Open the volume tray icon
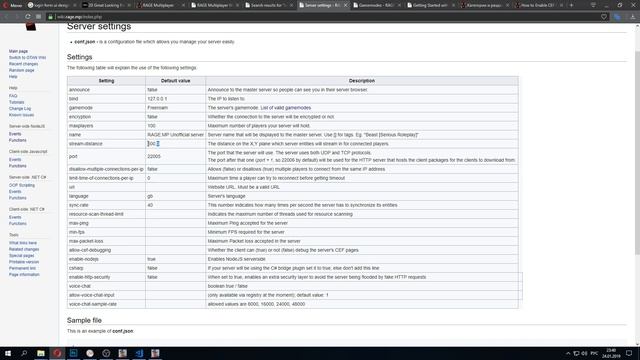This screenshot has height=360, width=640. pos(584,353)
